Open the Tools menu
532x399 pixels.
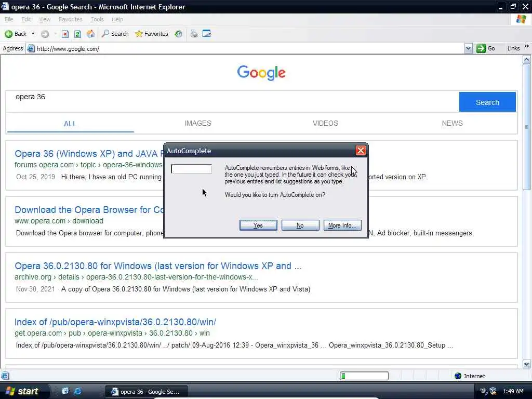click(97, 19)
